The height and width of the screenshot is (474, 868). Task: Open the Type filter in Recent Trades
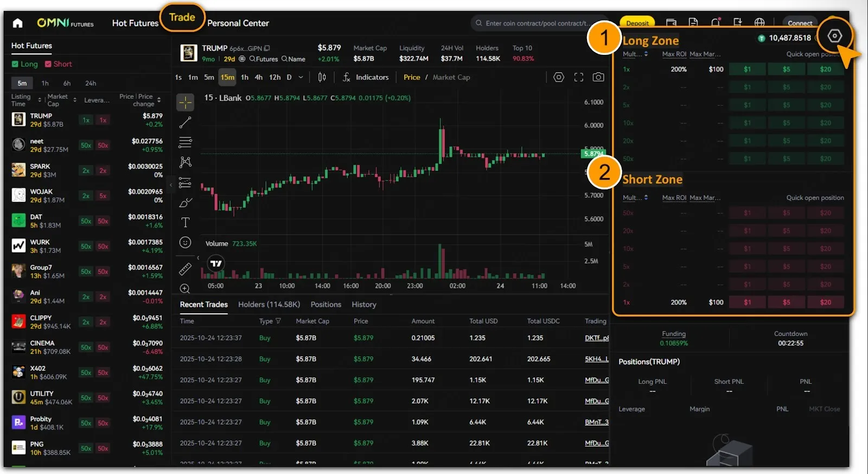(x=278, y=321)
